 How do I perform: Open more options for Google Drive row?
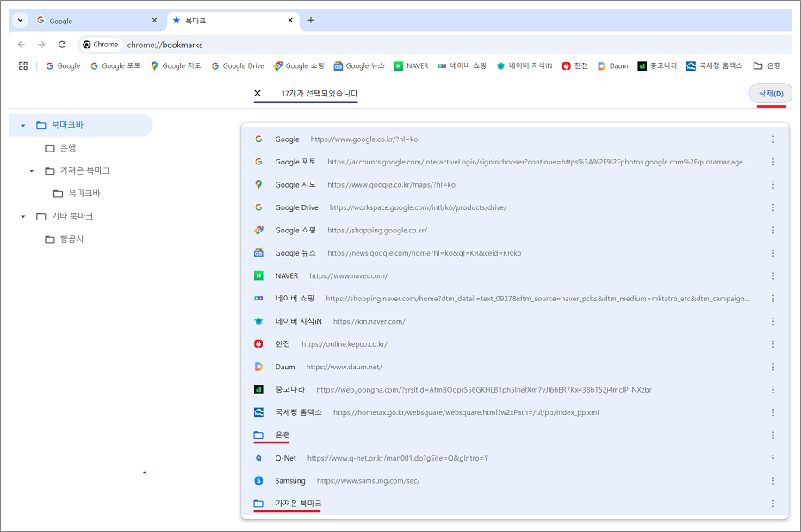(773, 207)
